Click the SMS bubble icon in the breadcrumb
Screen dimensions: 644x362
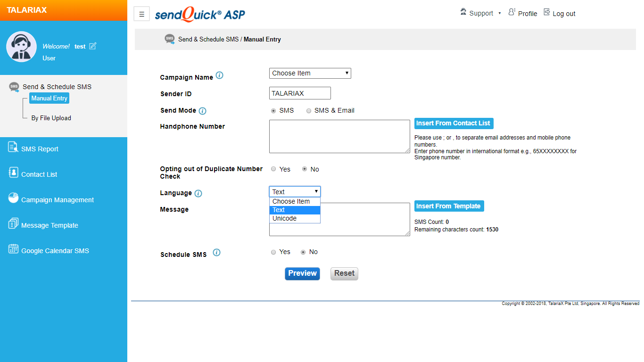click(170, 39)
